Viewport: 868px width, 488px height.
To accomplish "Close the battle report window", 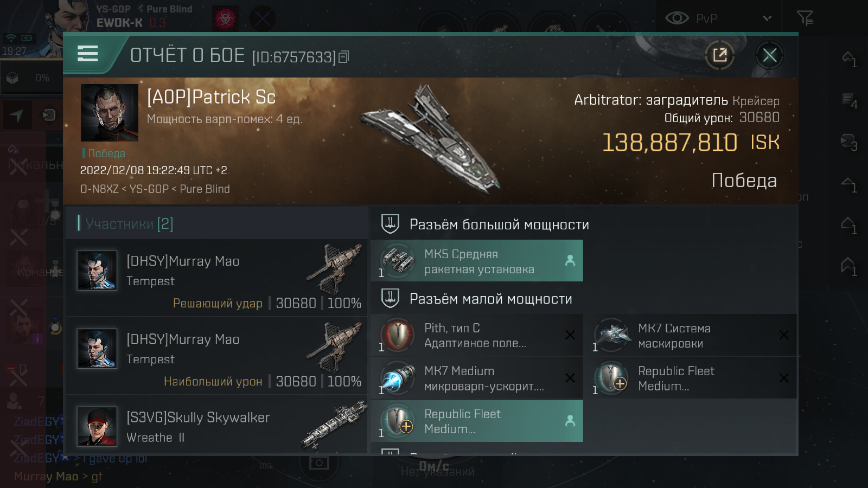I will coord(769,55).
